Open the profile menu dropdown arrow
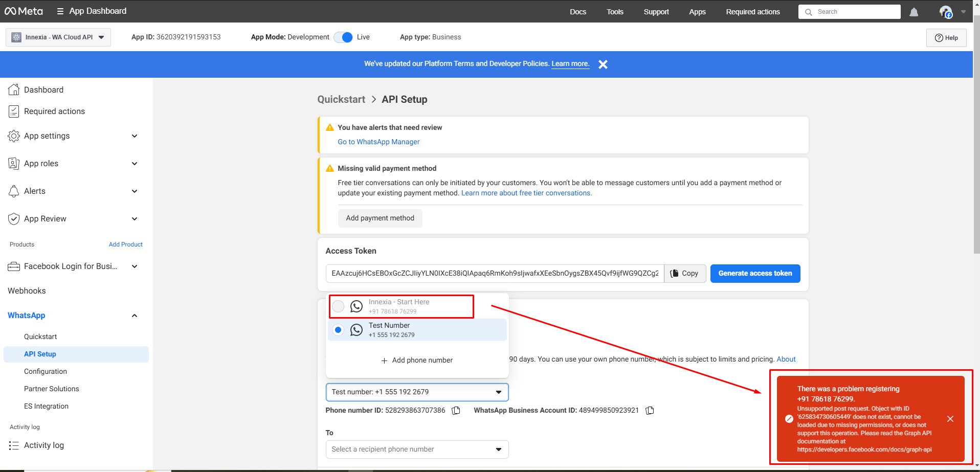 pos(963,12)
